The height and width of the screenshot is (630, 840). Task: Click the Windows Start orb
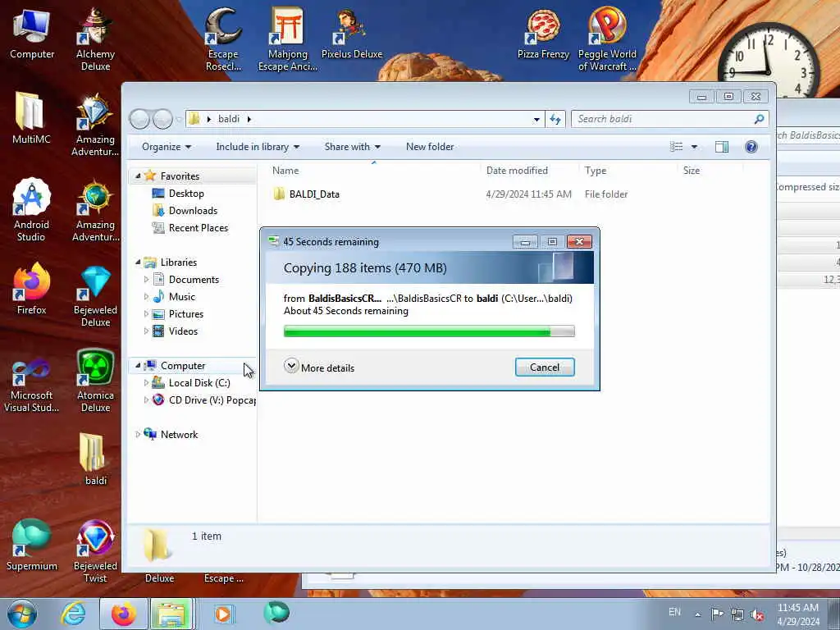point(22,614)
